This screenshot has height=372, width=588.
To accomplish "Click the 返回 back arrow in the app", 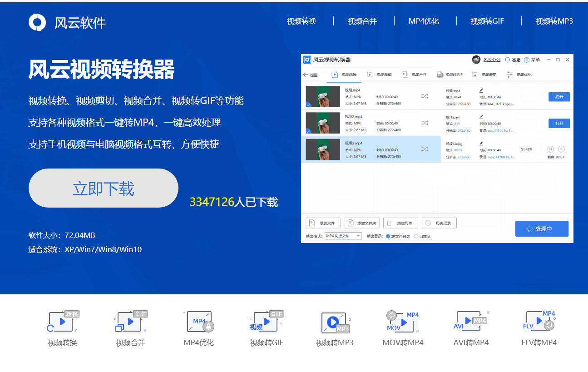I will click(306, 74).
